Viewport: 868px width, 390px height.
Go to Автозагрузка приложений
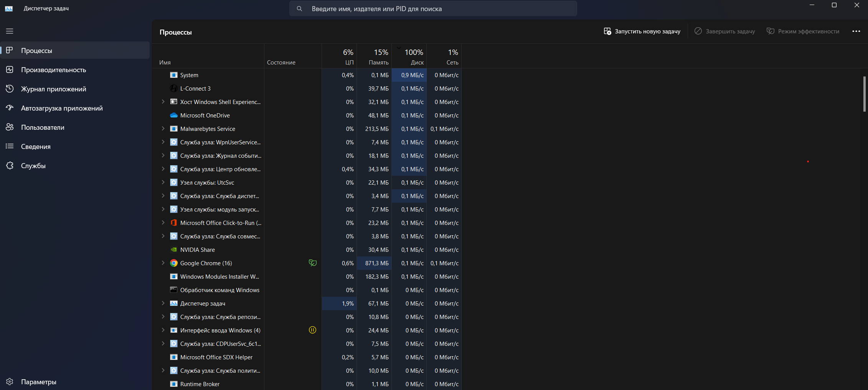75,108
